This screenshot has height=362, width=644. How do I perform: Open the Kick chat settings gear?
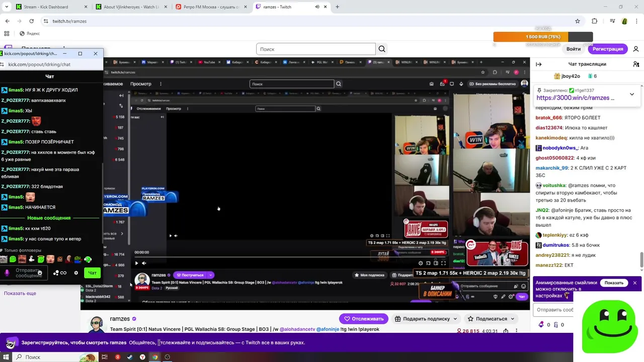76,273
